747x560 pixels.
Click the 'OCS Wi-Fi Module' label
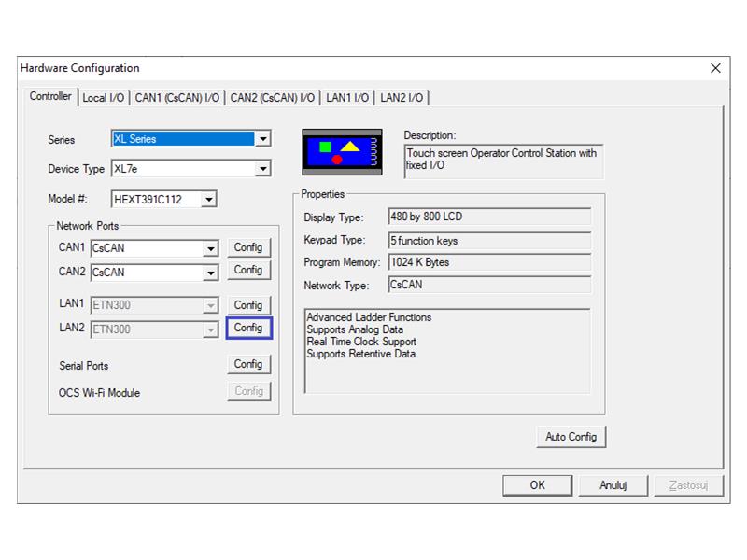[x=99, y=393]
